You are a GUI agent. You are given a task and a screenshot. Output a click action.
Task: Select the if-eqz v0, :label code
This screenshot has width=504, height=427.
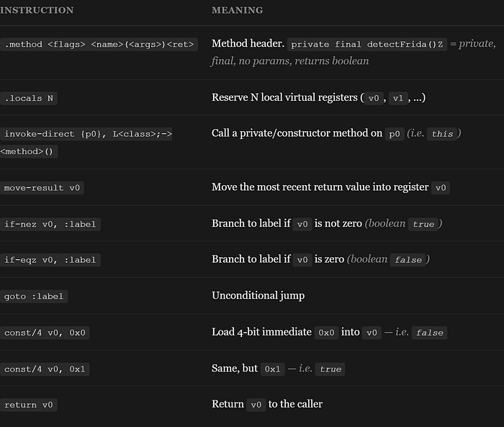50,260
